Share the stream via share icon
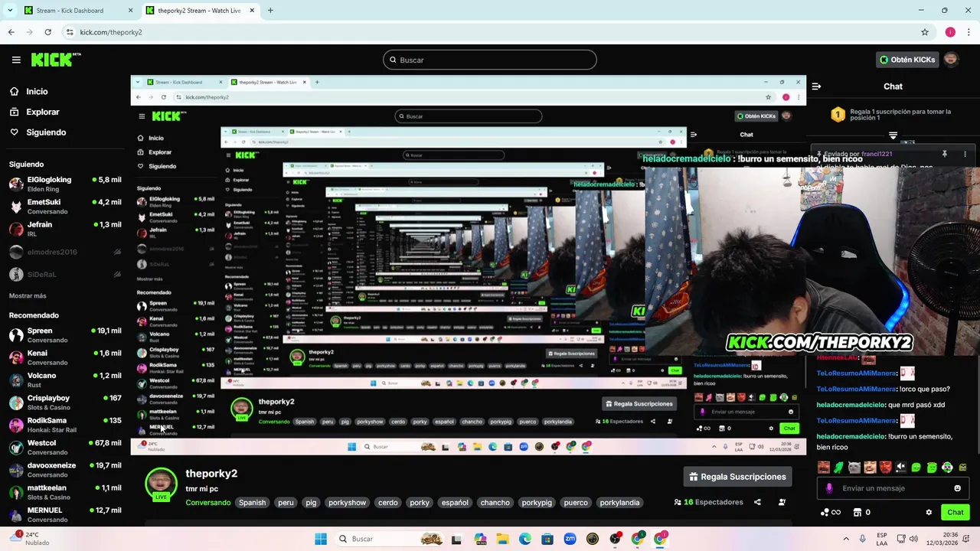This screenshot has width=980, height=551. [x=757, y=503]
